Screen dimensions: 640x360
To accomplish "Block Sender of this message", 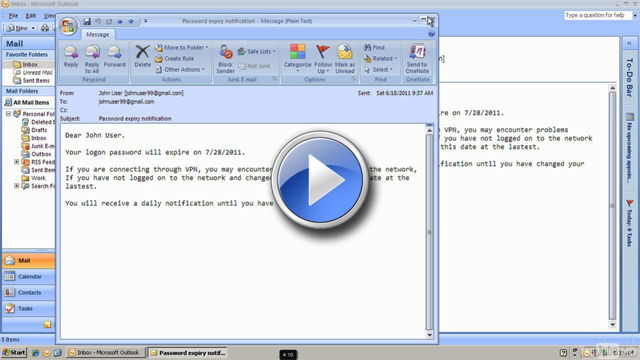I will point(225,59).
